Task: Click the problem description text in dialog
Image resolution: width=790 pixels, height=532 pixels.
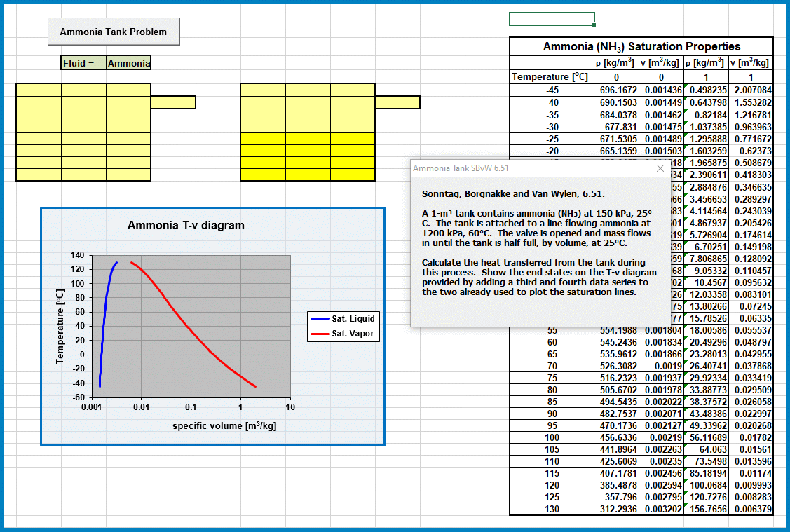Action: coord(538,252)
